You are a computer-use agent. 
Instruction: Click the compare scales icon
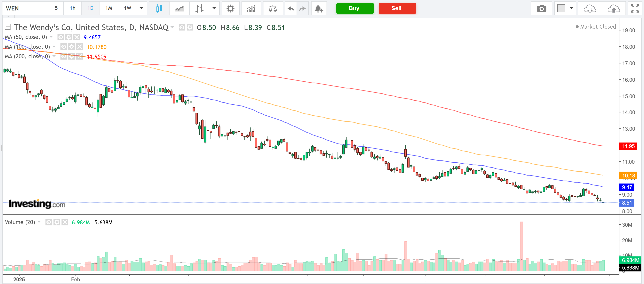tap(273, 8)
